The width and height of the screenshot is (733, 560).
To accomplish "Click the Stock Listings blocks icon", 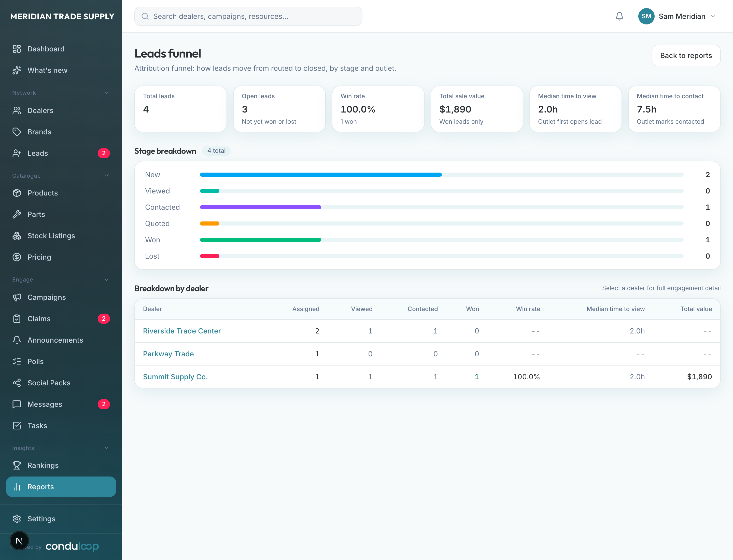I will pos(17,235).
